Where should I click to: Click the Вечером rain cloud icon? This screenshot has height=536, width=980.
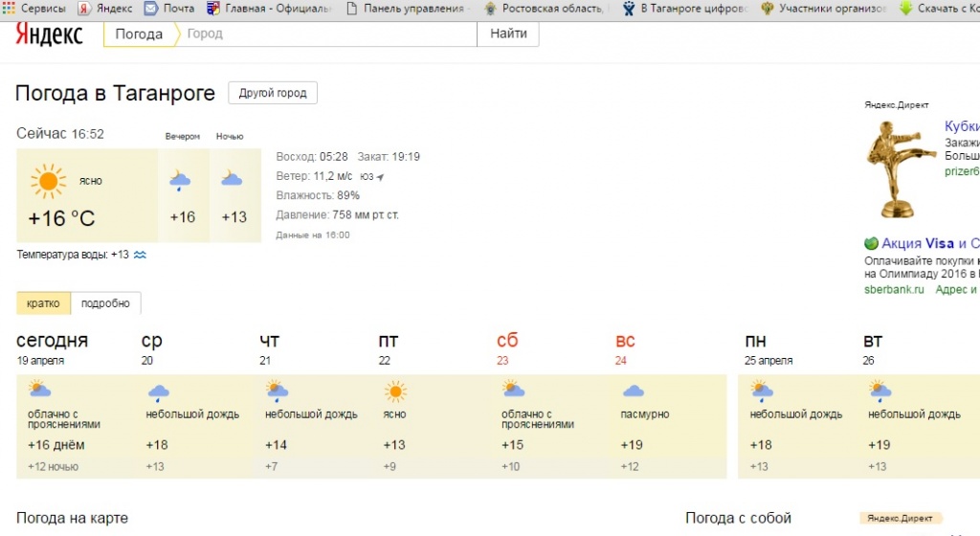pos(180,181)
